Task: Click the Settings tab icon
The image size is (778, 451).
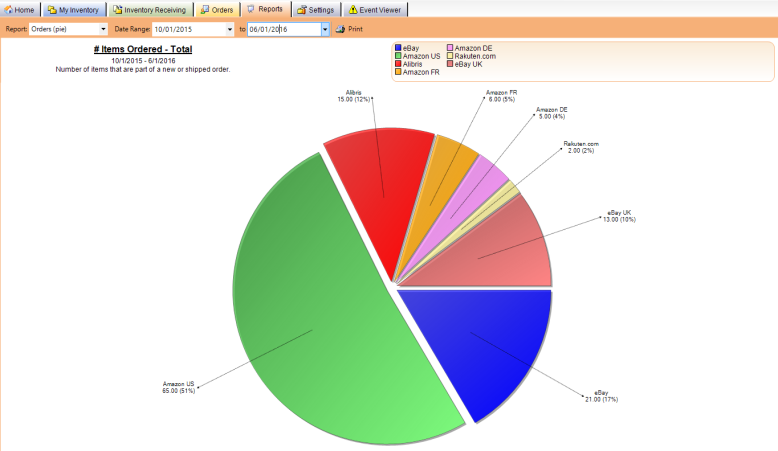Action: click(x=301, y=9)
